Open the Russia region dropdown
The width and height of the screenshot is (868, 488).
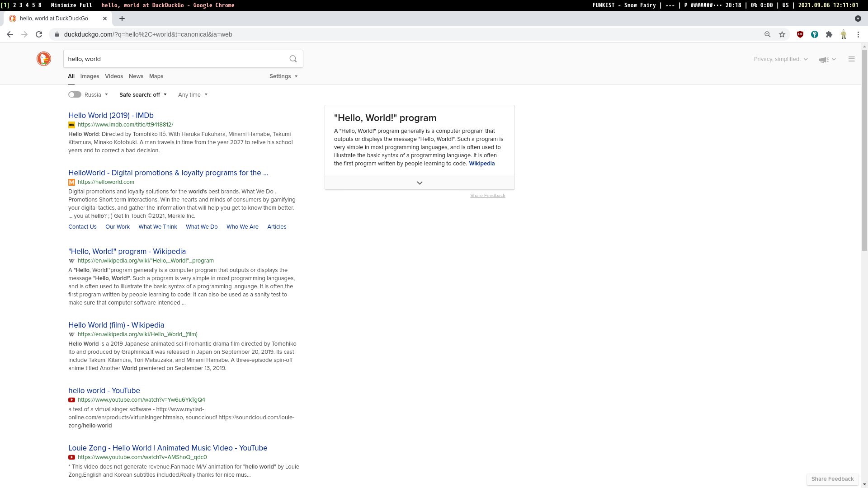(x=96, y=95)
